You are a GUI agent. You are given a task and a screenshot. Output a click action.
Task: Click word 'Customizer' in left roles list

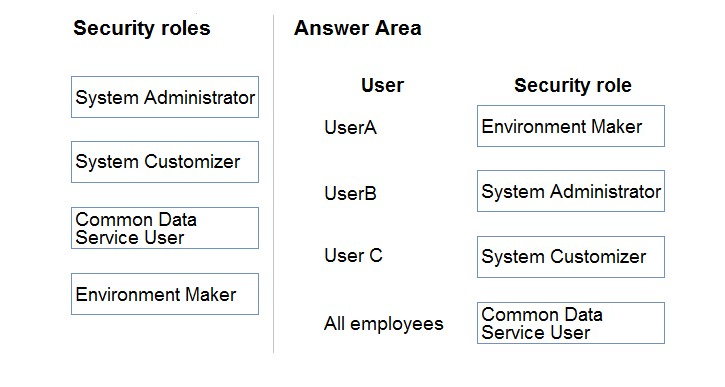coord(192,162)
